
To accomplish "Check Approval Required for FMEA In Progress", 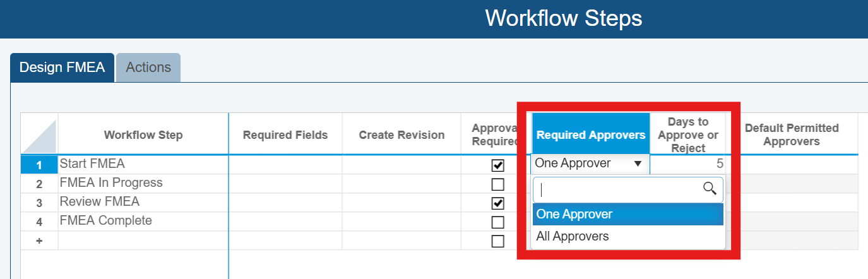I will click(498, 184).
